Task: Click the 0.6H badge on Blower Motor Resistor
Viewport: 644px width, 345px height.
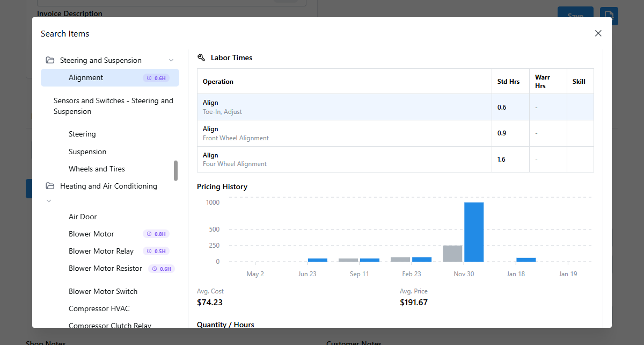Action: pyautogui.click(x=161, y=268)
